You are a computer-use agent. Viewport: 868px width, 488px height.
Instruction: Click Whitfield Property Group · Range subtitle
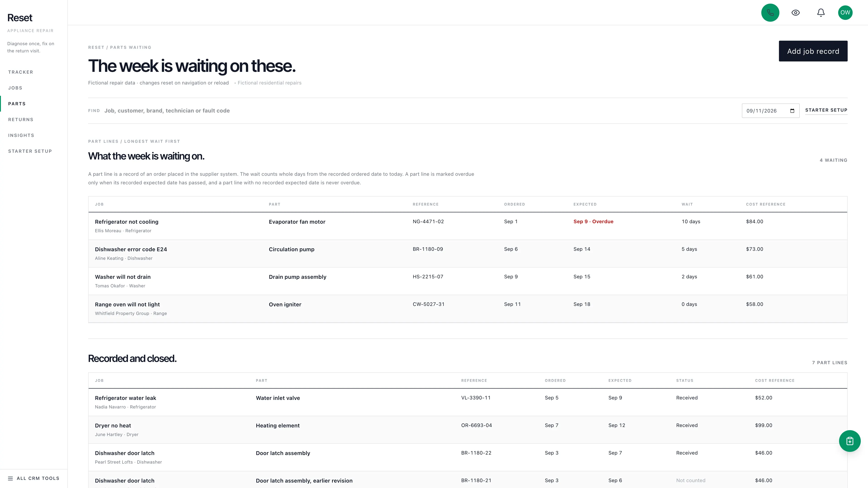pos(131,314)
